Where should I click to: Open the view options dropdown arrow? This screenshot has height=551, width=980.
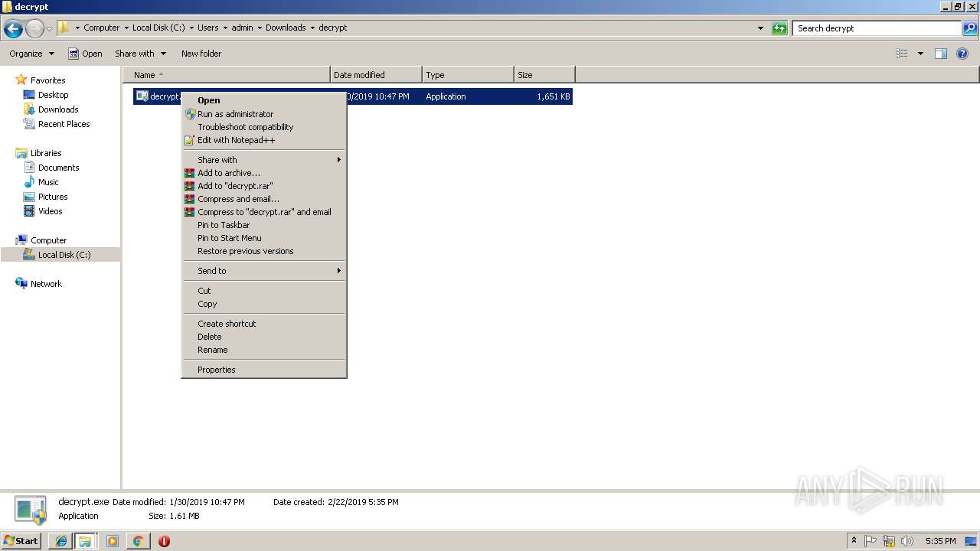point(920,54)
